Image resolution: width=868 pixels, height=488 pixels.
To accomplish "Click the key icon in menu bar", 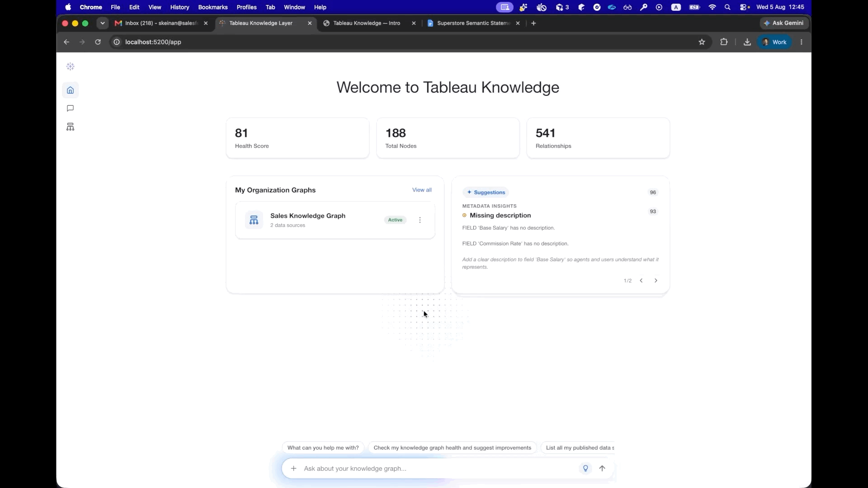I will pos(643,7).
